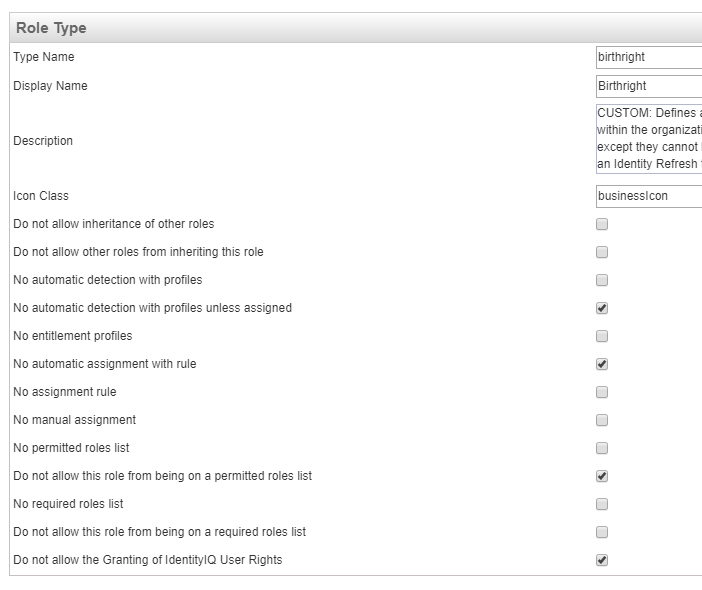Check the 'No assignment rule' box
The width and height of the screenshot is (702, 590).
pos(602,392)
